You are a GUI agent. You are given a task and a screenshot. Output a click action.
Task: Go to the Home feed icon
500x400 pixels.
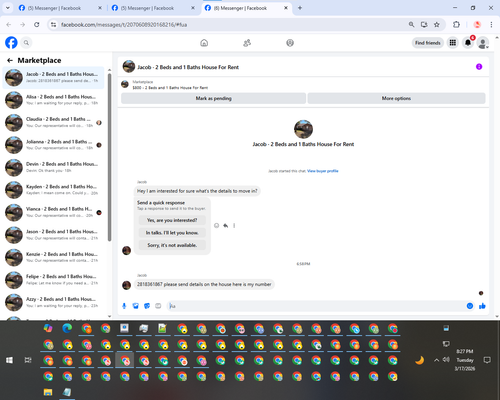[x=204, y=43]
